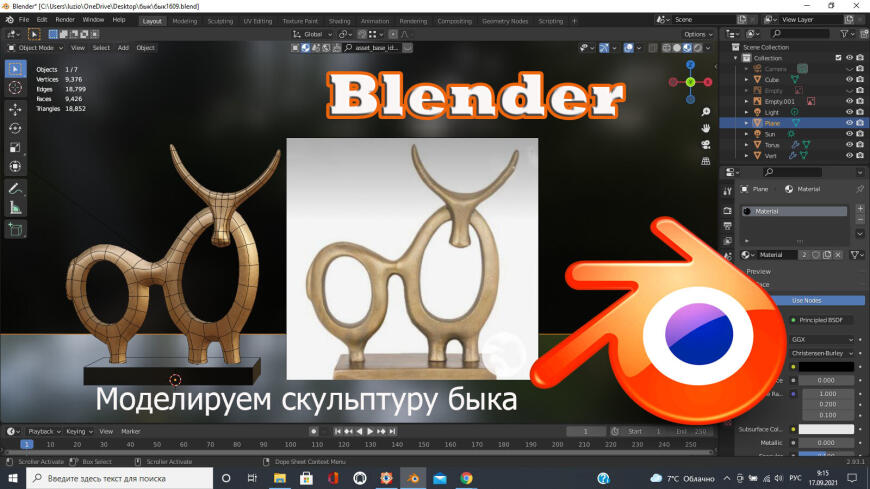Open the viewport Add menu
870x489 pixels.
coord(123,48)
